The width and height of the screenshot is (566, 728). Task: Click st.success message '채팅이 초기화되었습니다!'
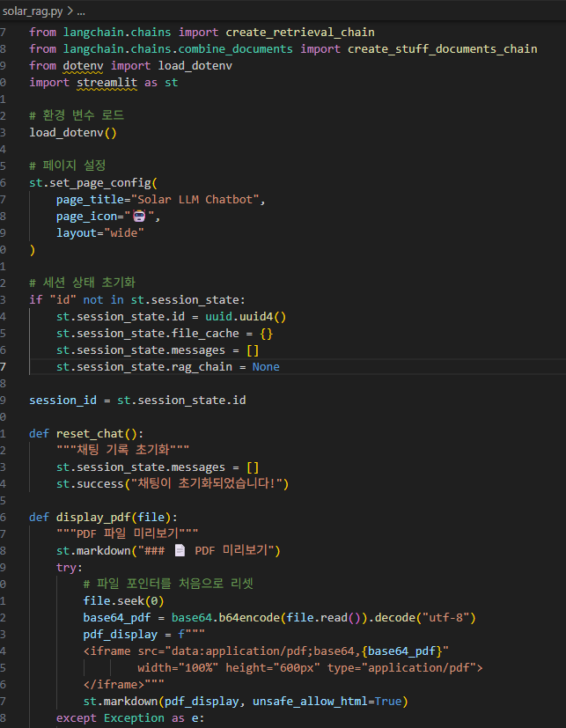[209, 484]
